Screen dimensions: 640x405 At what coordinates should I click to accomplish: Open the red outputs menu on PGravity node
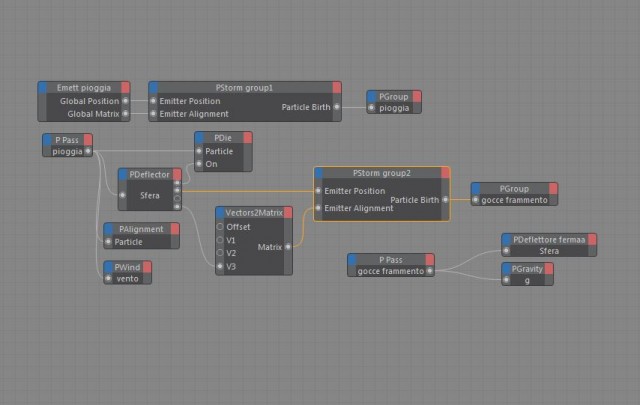click(549, 269)
